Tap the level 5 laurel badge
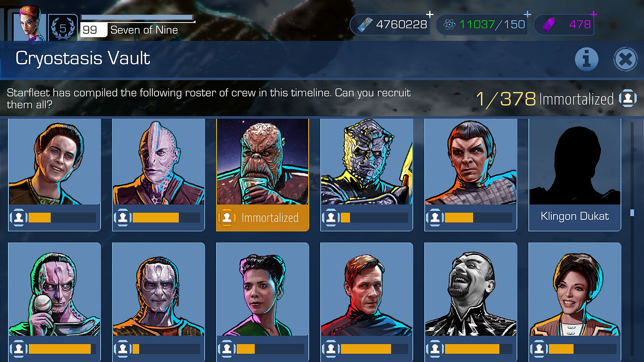The width and height of the screenshot is (644, 362). 63,28
